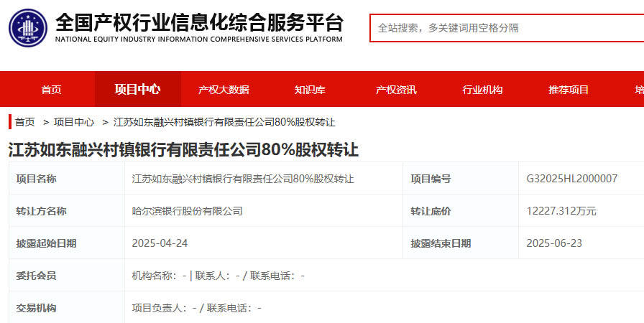Select the 项目名称 label cell
644x323 pixels.
click(67, 178)
